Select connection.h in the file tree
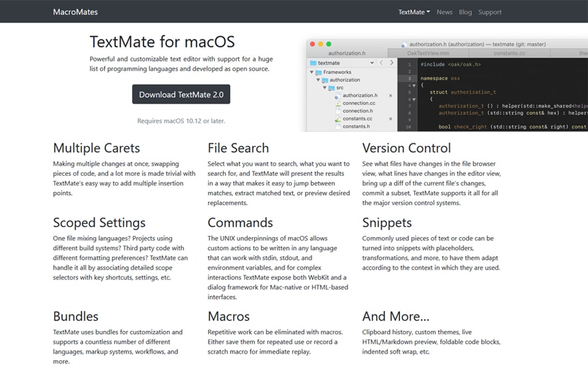This screenshot has width=588, height=370. click(357, 111)
